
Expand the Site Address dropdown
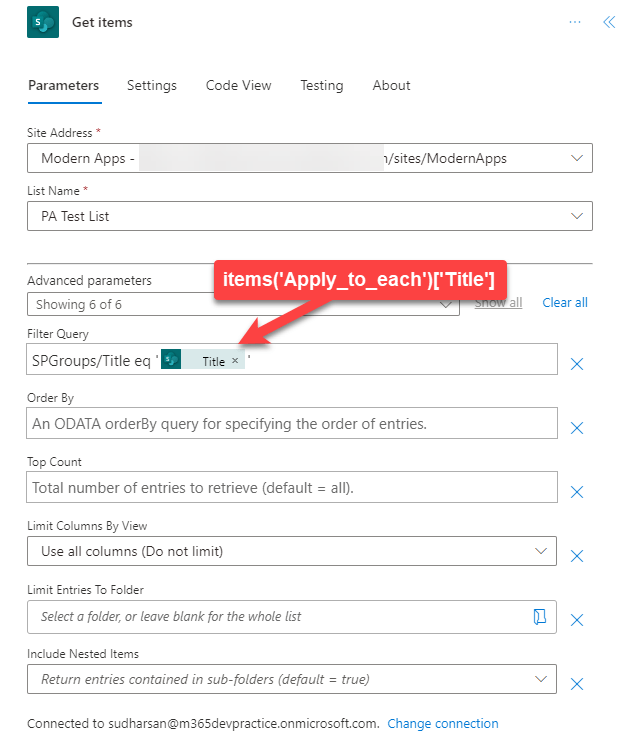576,158
